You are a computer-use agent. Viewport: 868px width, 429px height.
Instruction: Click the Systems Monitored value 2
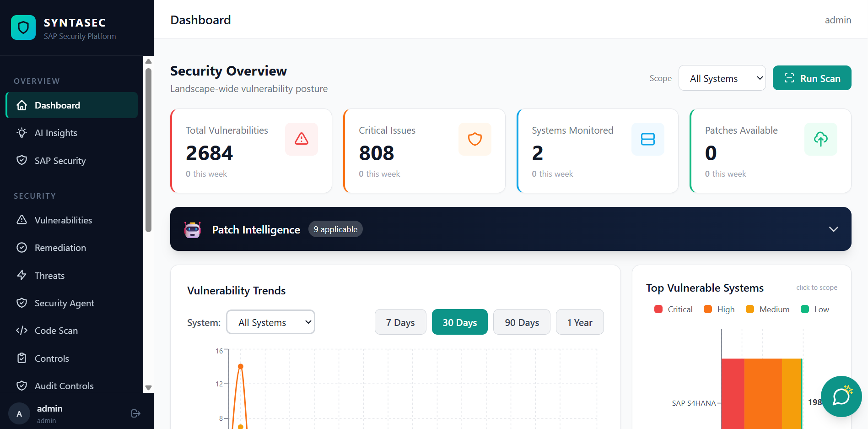(x=538, y=153)
